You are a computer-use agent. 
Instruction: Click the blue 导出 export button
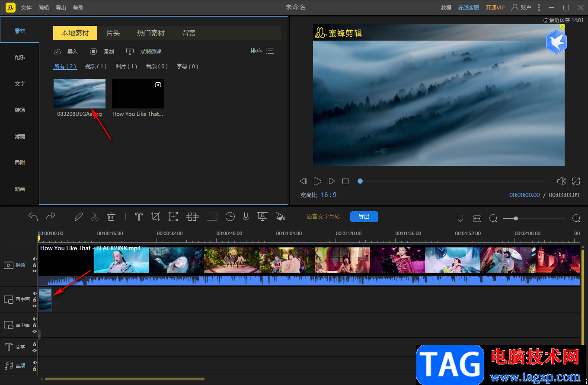click(x=364, y=216)
